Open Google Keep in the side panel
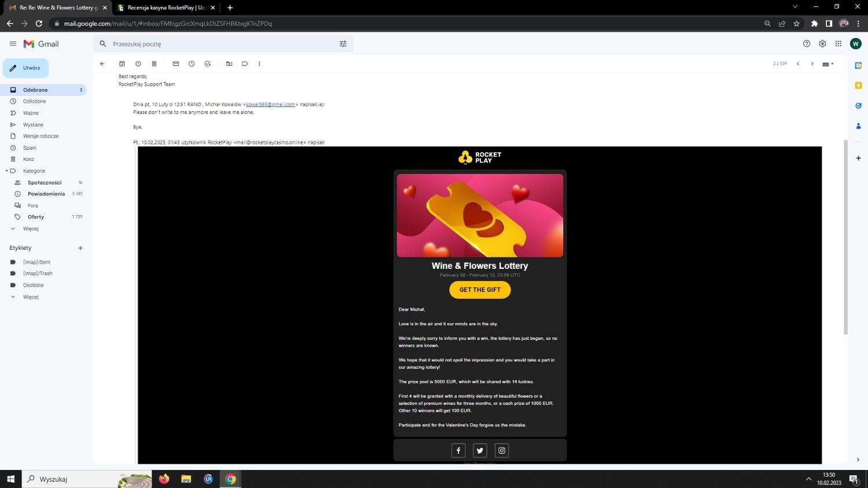Viewport: 868px width, 488px height. coord(858,86)
